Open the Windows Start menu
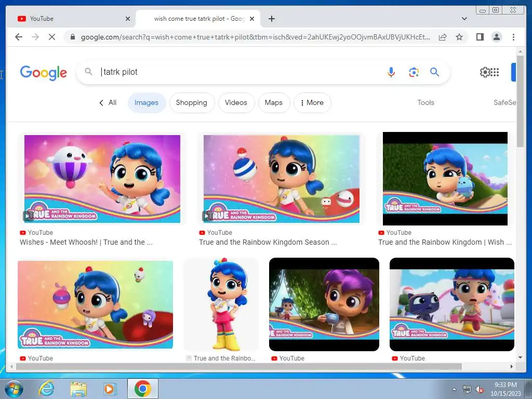The width and height of the screenshot is (532, 399). click(14, 389)
